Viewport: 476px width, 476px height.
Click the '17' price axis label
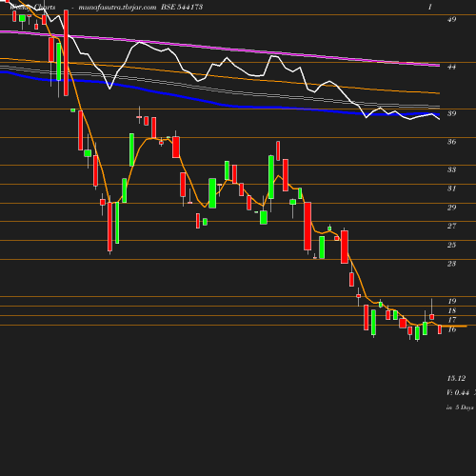(x=452, y=320)
